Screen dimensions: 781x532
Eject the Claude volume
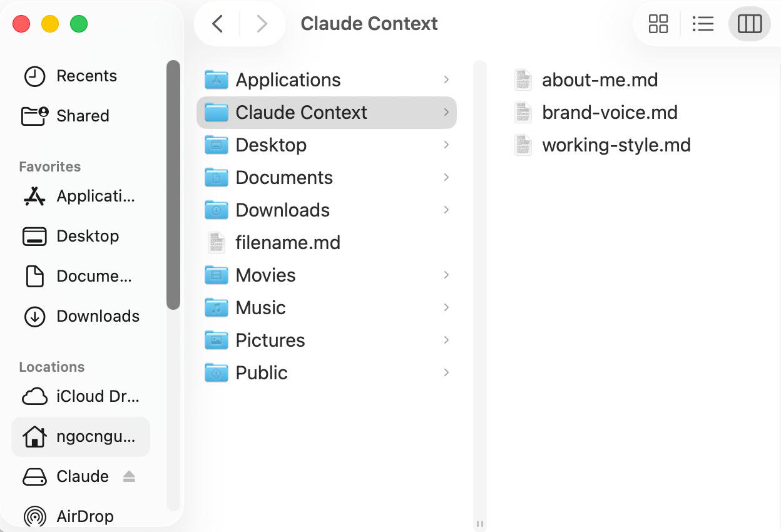pyautogui.click(x=129, y=476)
